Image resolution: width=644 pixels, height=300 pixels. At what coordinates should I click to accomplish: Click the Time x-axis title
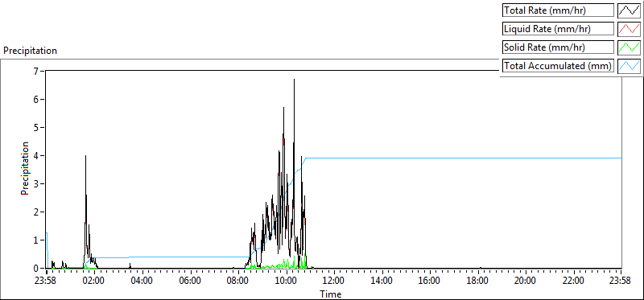(x=331, y=294)
